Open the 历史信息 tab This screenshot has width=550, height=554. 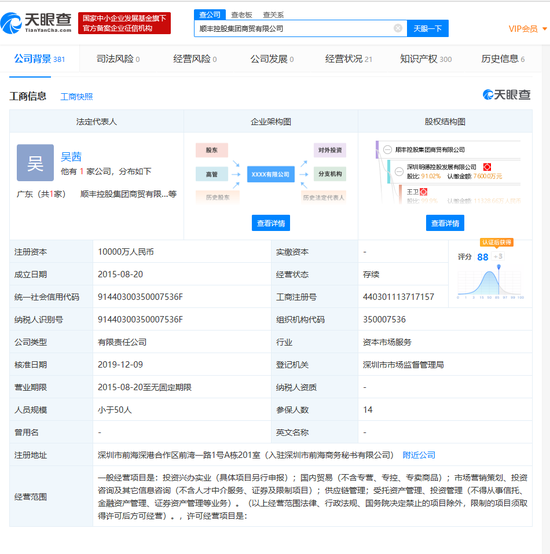[503, 59]
